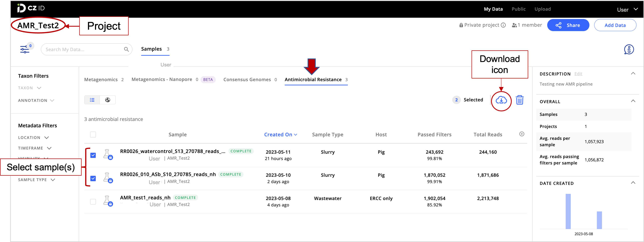644x242 pixels.
Task: Open the Public section in top navigation
Action: [x=518, y=9]
